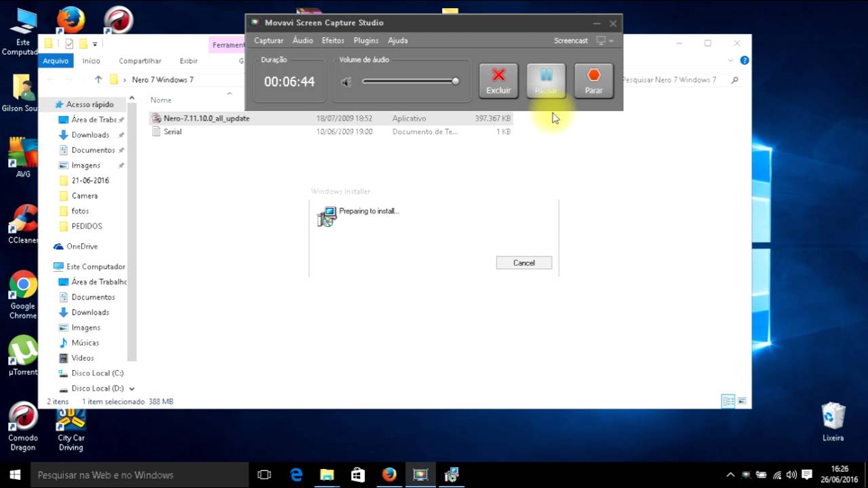Open the Compartilhar ribbon tab

tap(140, 61)
